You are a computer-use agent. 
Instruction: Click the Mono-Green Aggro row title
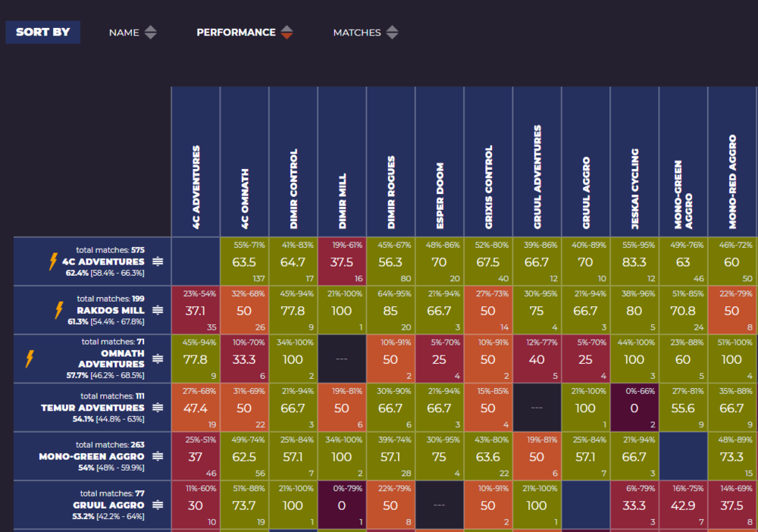91,456
